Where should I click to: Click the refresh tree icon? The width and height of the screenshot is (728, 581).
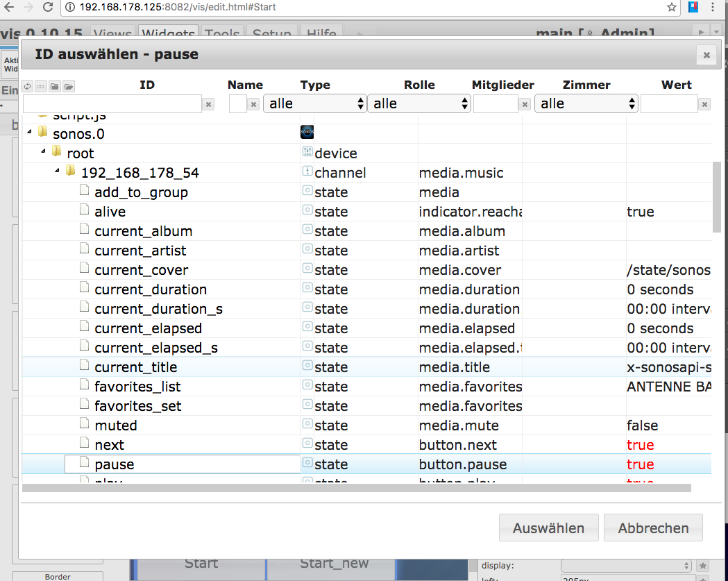27,86
